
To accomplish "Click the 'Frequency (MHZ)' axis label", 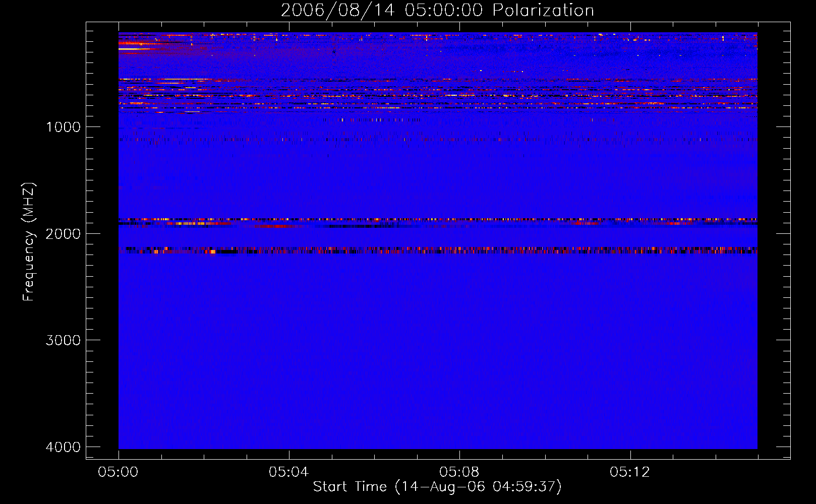I will (29, 242).
